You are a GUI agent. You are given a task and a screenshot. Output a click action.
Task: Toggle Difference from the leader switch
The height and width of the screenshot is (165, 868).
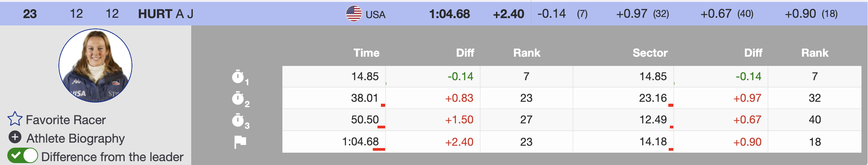(x=22, y=156)
